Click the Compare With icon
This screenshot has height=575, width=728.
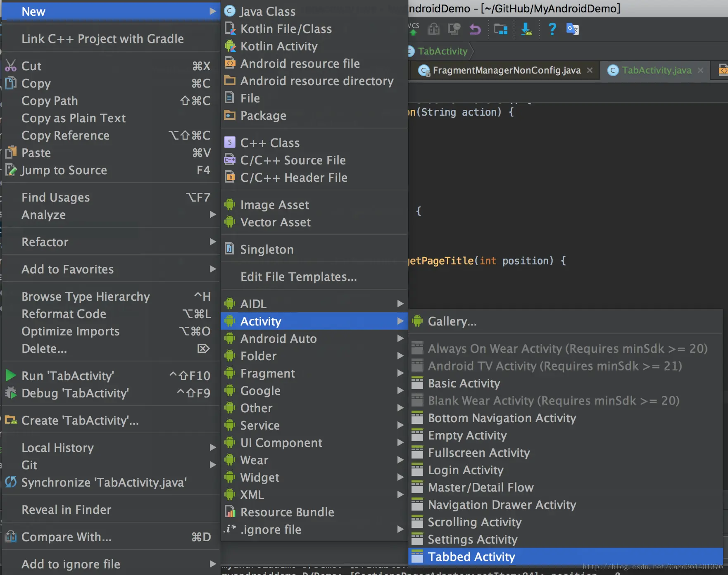click(x=11, y=537)
